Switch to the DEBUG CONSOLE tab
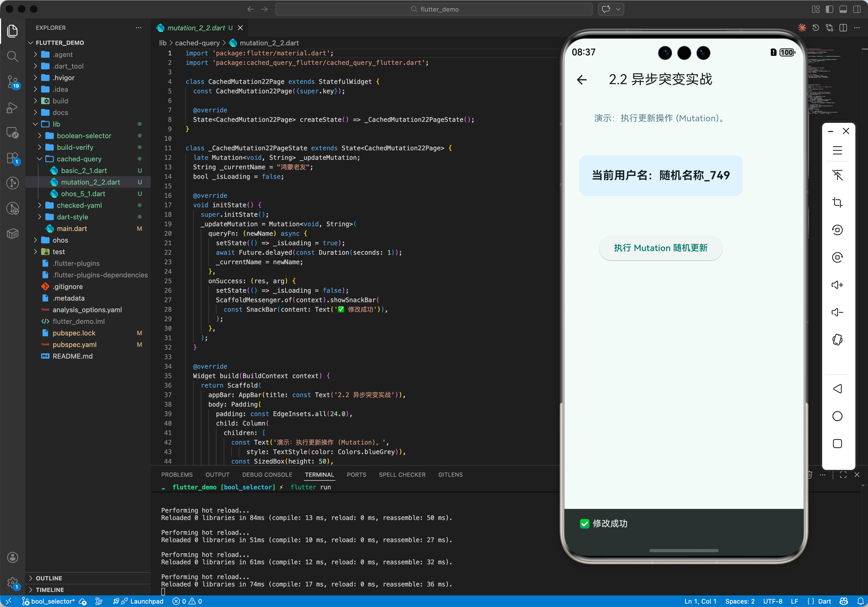 [267, 475]
